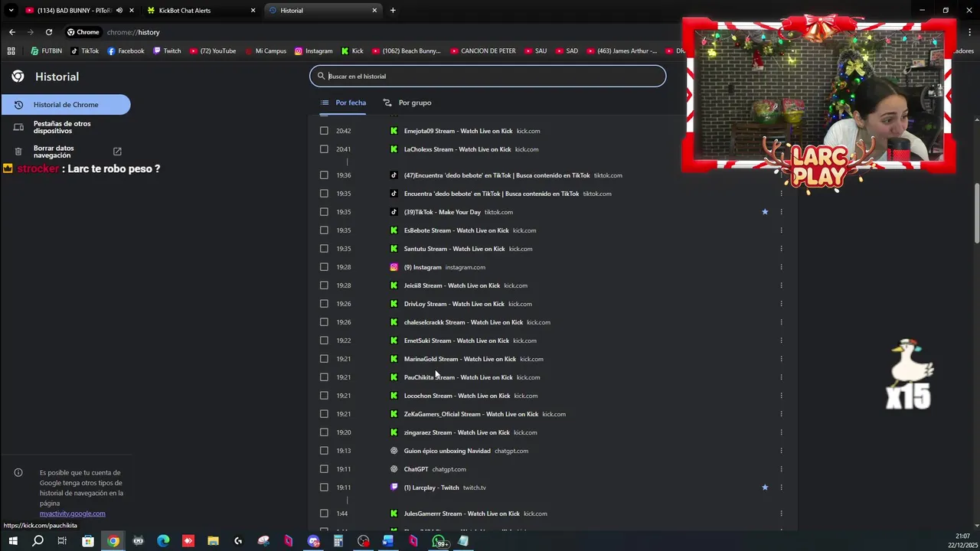Viewport: 980px width, 551px height.
Task: Tick the (9) Instagram entry checkbox
Action: (x=324, y=267)
